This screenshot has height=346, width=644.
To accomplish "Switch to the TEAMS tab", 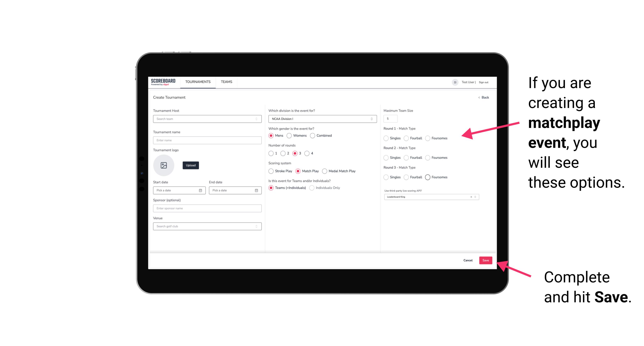I will pyautogui.click(x=226, y=82).
